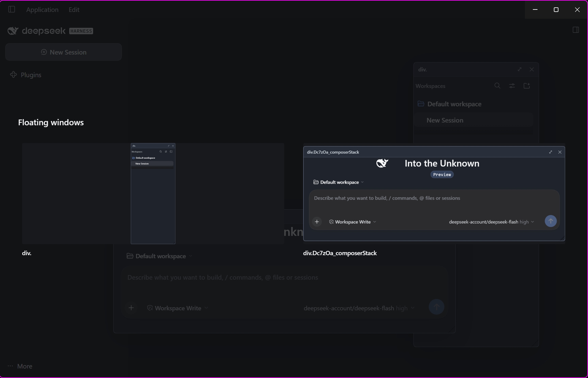Toggle the right sidebar panel icon
This screenshot has height=378, width=588.
576,30
